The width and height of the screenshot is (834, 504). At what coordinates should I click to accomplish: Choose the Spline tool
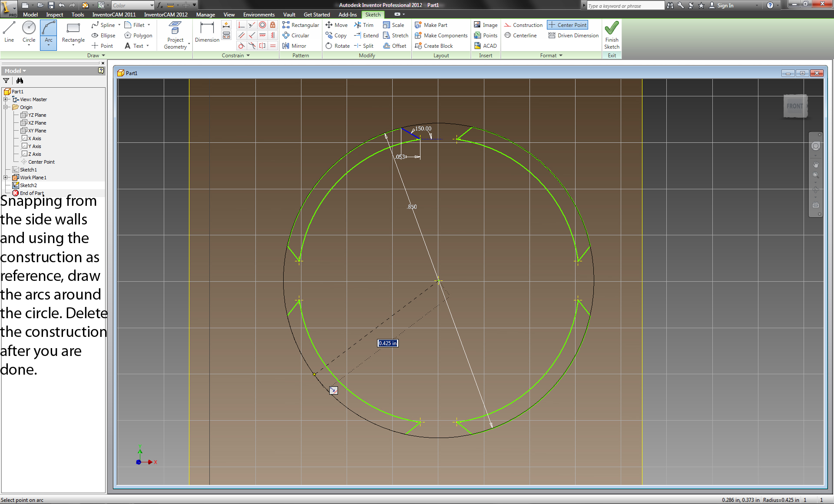[103, 25]
